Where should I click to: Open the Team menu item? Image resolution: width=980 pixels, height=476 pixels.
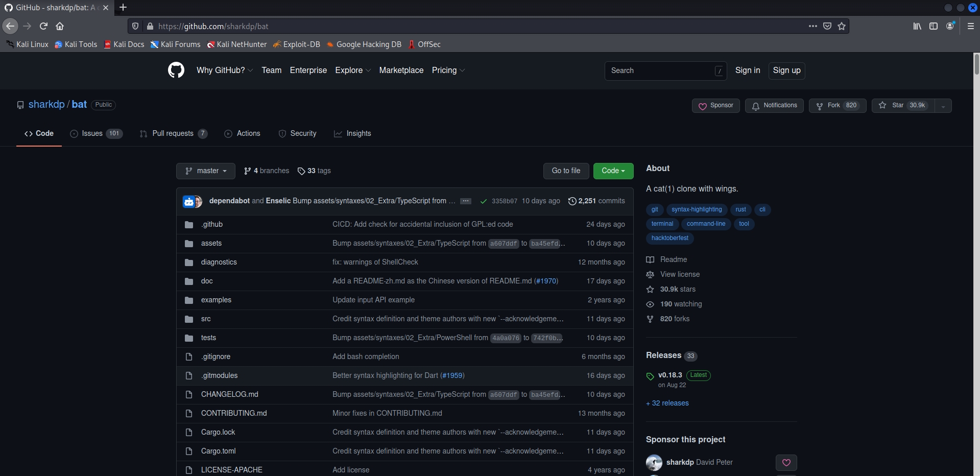tap(272, 70)
